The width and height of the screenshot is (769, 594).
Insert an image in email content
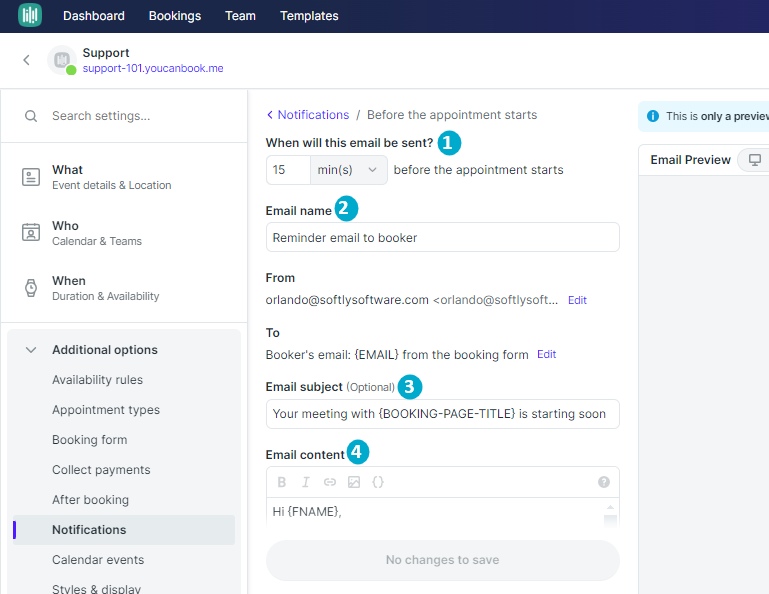pyautogui.click(x=354, y=482)
